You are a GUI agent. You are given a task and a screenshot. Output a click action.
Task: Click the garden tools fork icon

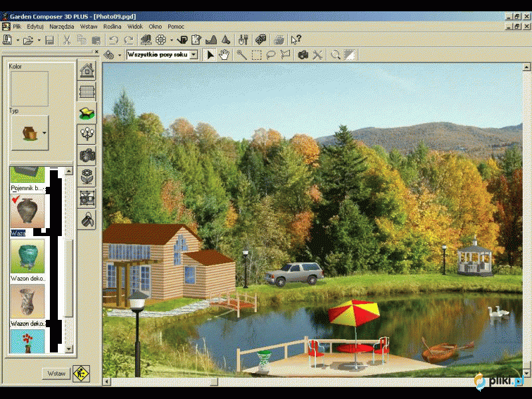click(243, 40)
